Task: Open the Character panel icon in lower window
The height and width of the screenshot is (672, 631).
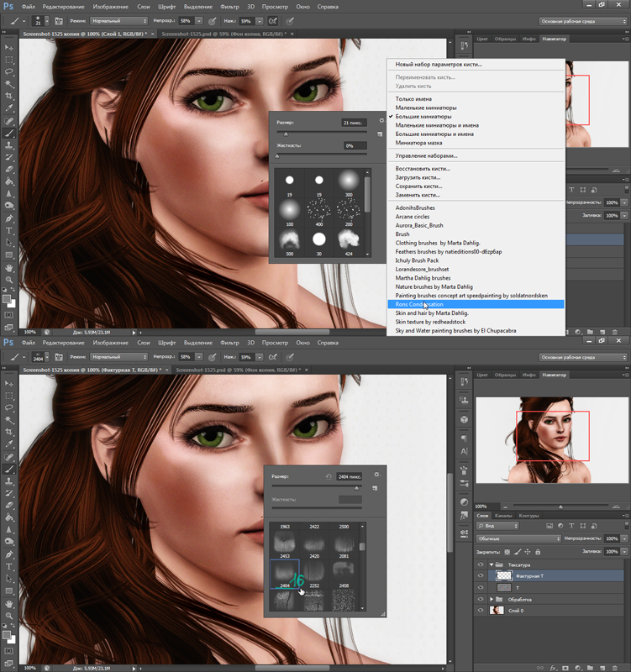Action: click(x=464, y=451)
